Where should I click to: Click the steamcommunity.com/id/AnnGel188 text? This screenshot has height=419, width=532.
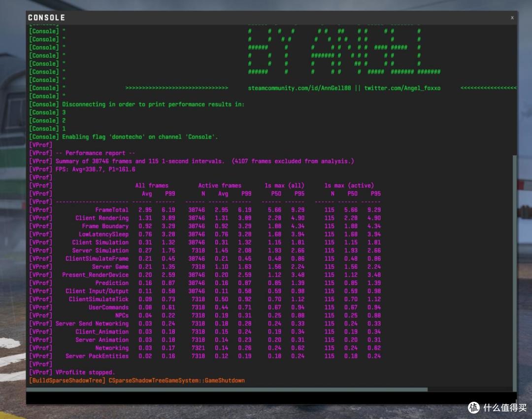(x=299, y=88)
